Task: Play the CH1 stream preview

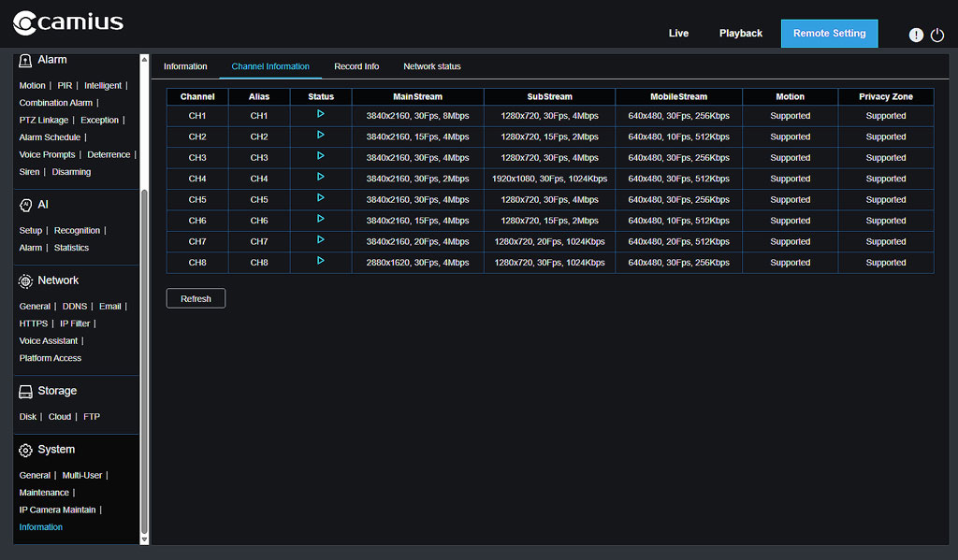Action: [x=321, y=113]
